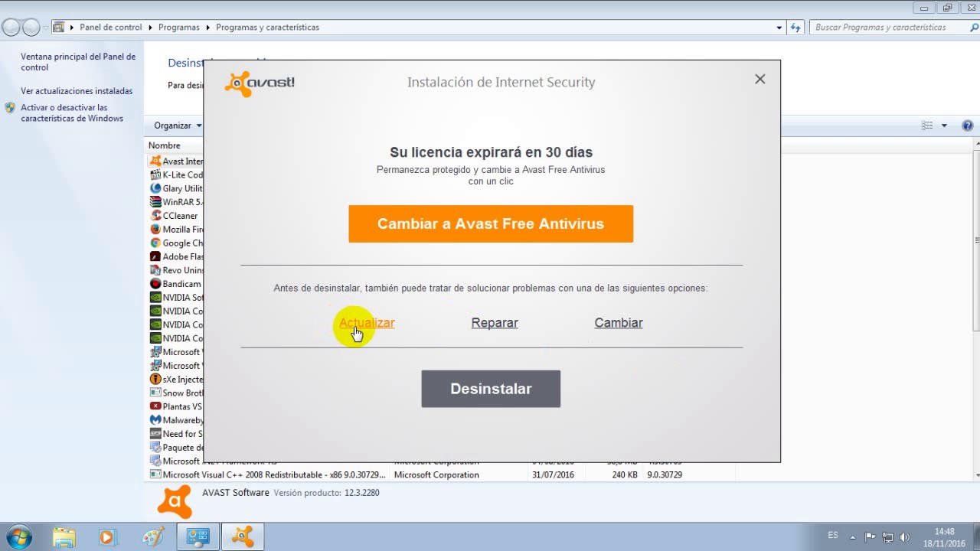Open the view options dropdown arrow
The height and width of the screenshot is (551, 980).
(x=944, y=126)
